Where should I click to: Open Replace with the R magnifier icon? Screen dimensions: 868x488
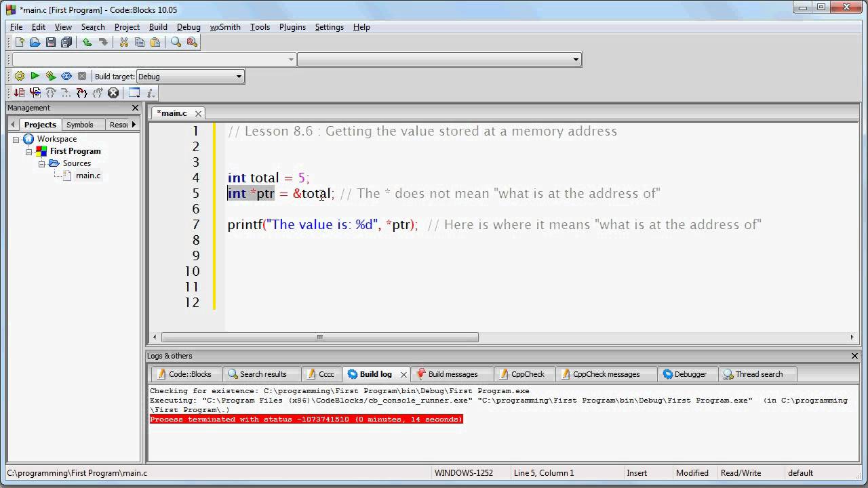[192, 42]
